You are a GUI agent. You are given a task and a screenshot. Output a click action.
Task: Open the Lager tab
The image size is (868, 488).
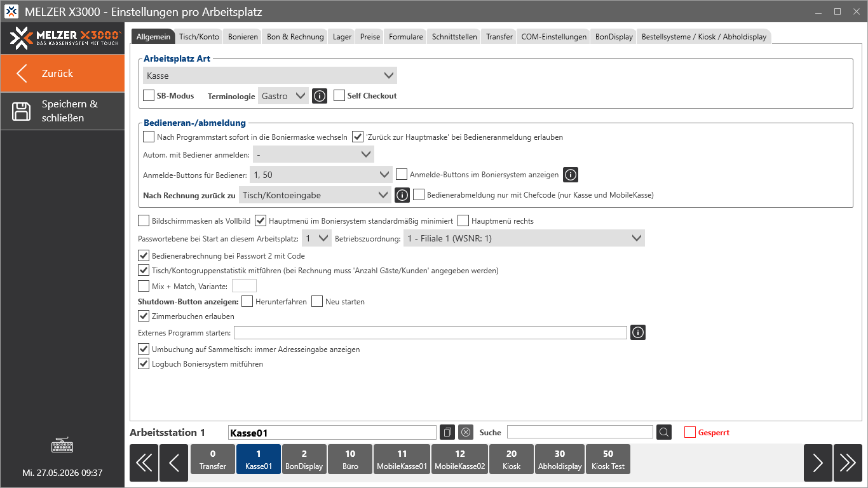tap(342, 37)
